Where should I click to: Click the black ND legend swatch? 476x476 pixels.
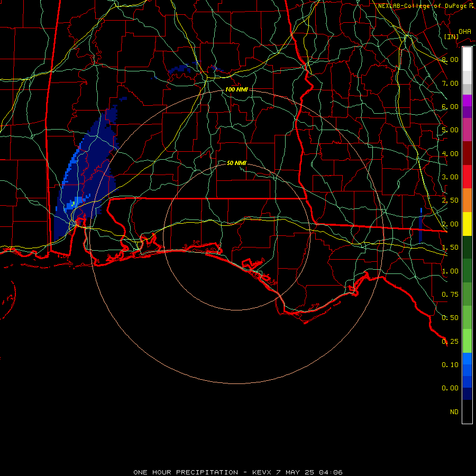467,411
